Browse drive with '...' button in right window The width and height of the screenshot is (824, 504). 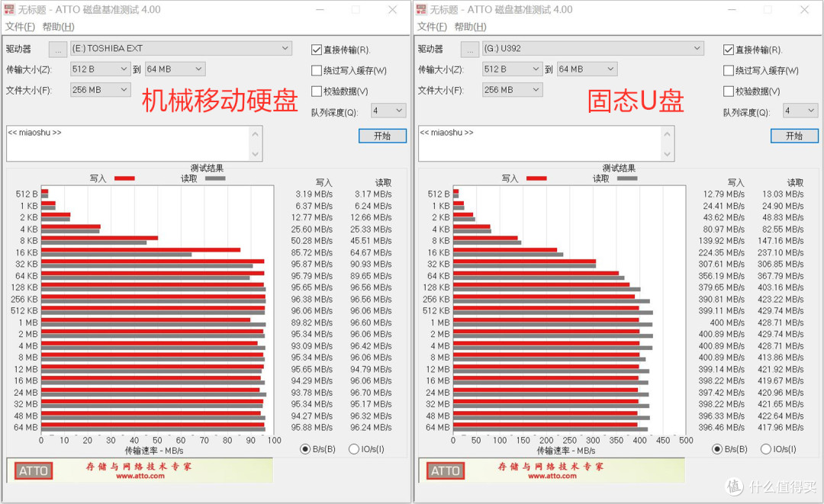[x=470, y=49]
